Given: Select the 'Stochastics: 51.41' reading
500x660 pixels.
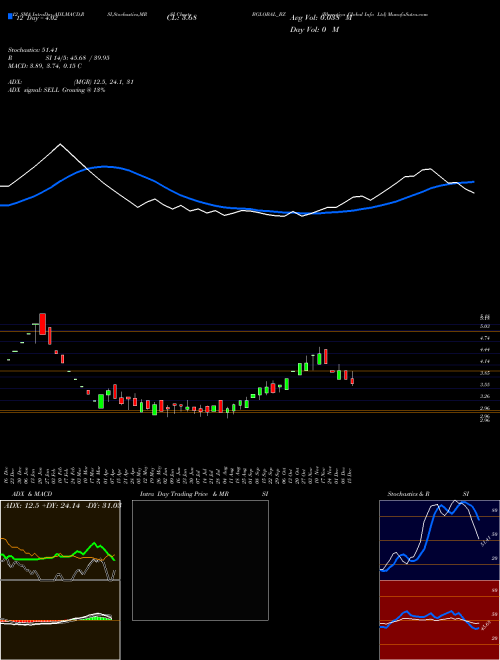Looking at the screenshot, I should coord(32,50).
